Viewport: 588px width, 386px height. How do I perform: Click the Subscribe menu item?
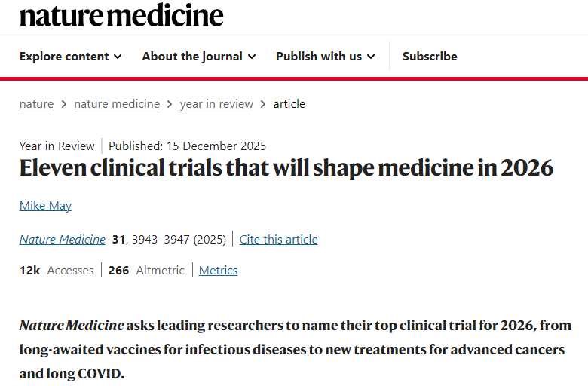coord(430,57)
